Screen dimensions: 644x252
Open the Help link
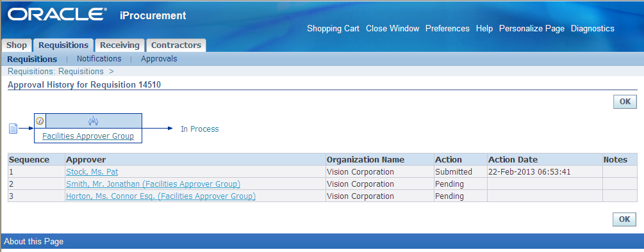click(x=484, y=29)
